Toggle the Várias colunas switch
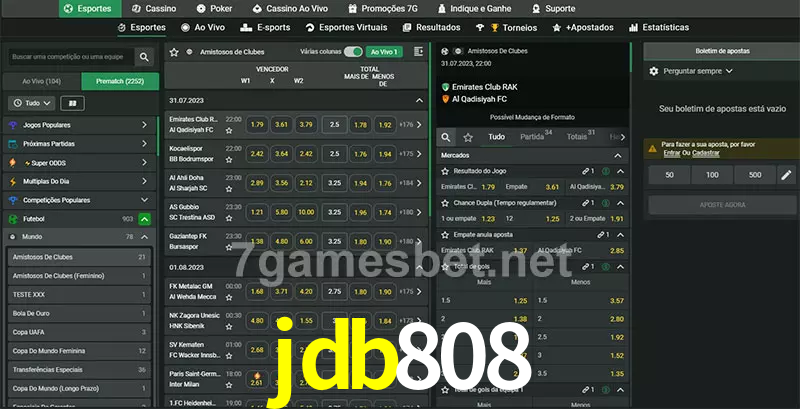The width and height of the screenshot is (800, 409). click(x=352, y=51)
